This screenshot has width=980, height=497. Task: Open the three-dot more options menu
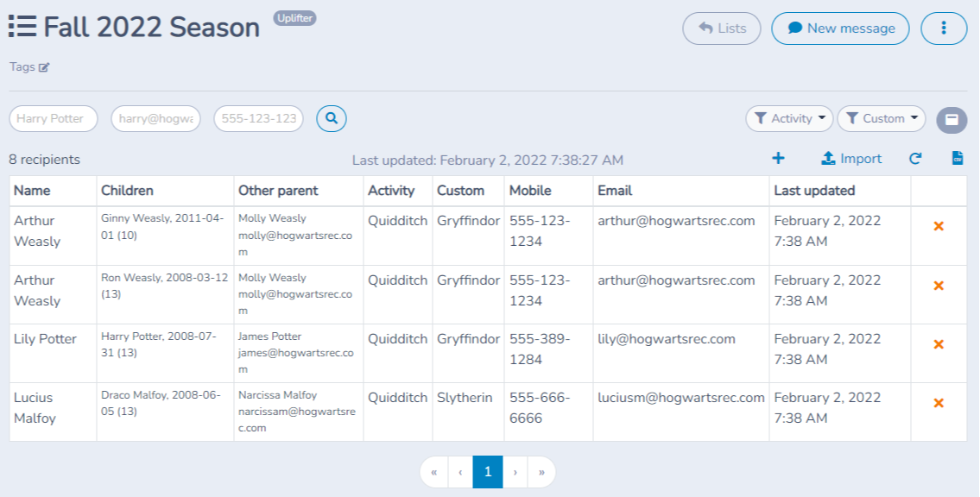pyautogui.click(x=944, y=28)
